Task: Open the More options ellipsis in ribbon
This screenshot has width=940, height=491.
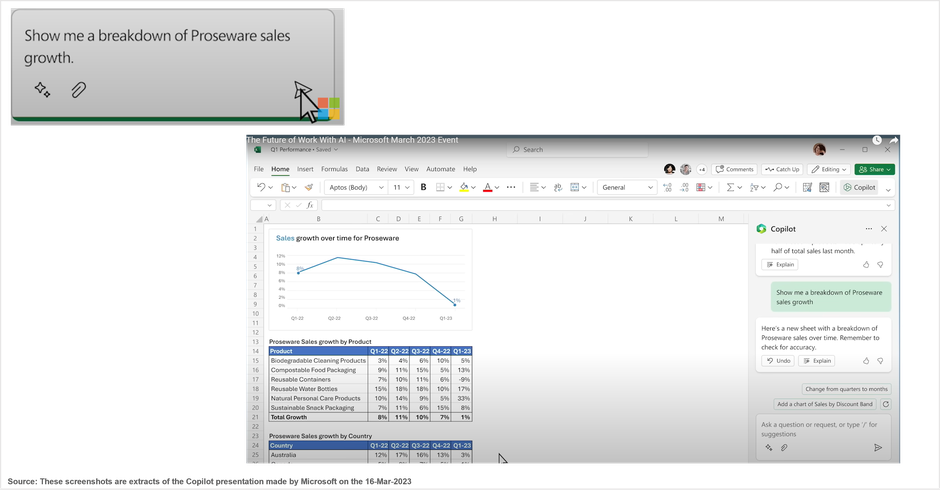Action: point(511,188)
